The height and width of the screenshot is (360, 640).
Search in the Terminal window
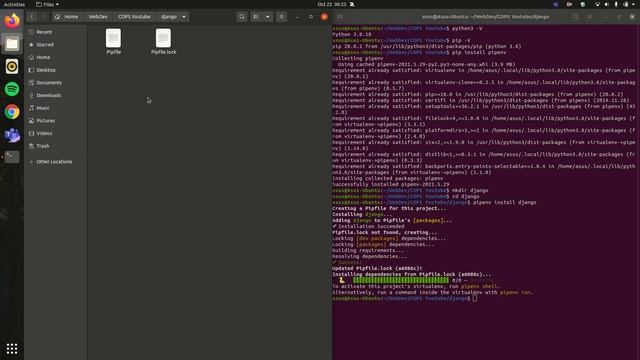tap(576, 17)
